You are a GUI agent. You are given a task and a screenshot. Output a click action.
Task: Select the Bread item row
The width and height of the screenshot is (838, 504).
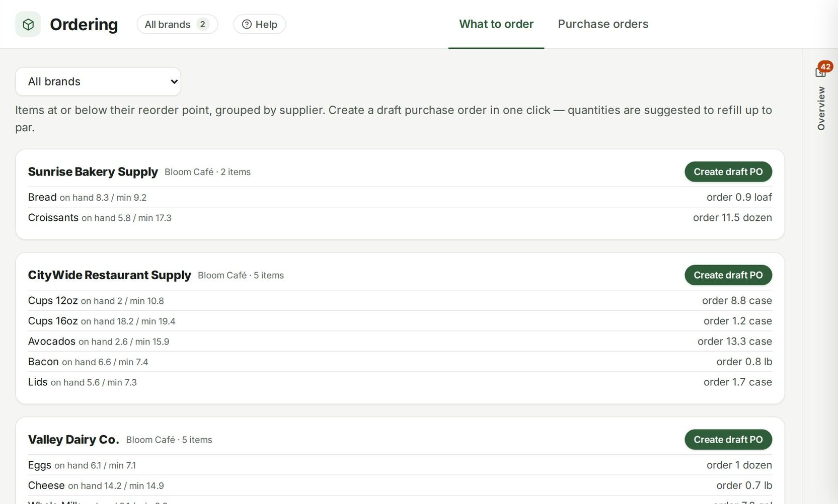coord(400,197)
